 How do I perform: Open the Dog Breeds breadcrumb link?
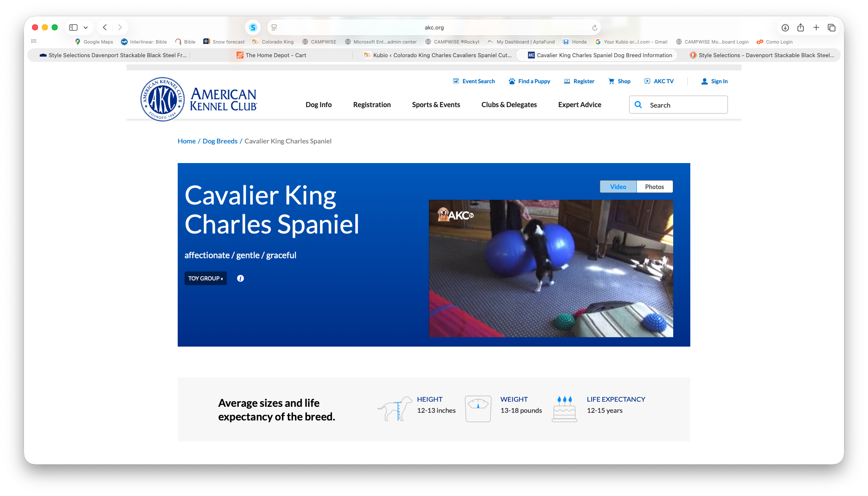pos(220,141)
